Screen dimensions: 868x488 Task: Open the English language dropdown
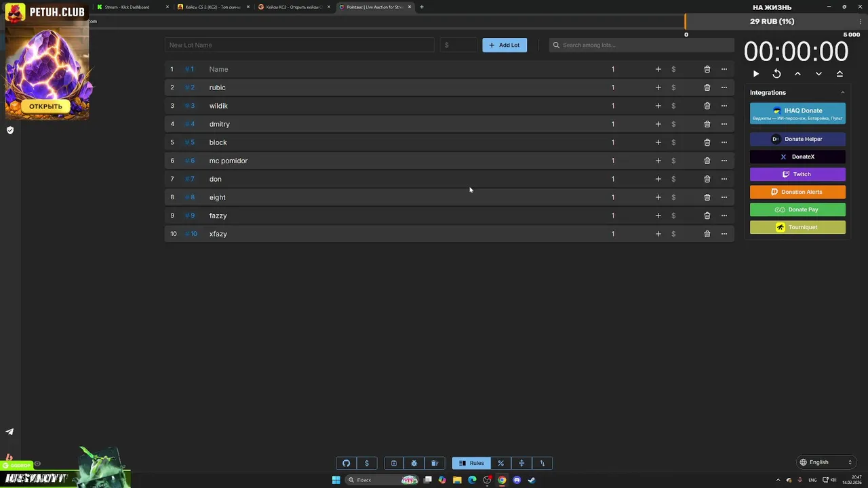point(825,462)
